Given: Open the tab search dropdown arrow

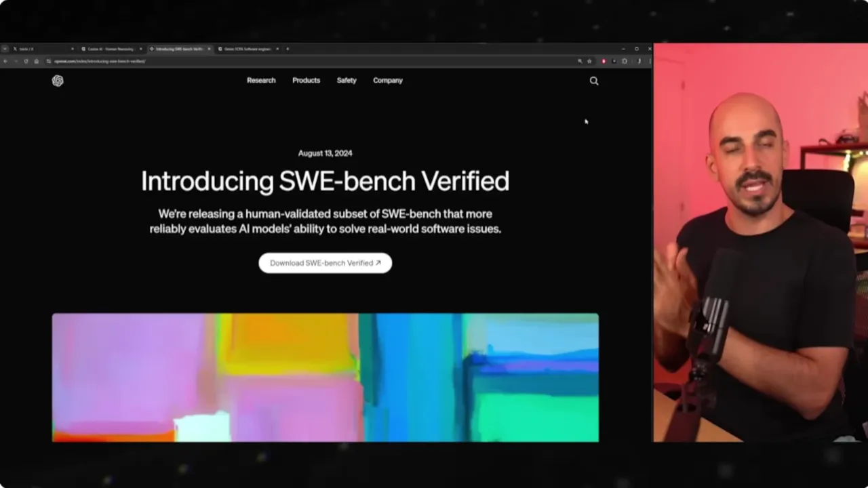Looking at the screenshot, I should (5, 49).
